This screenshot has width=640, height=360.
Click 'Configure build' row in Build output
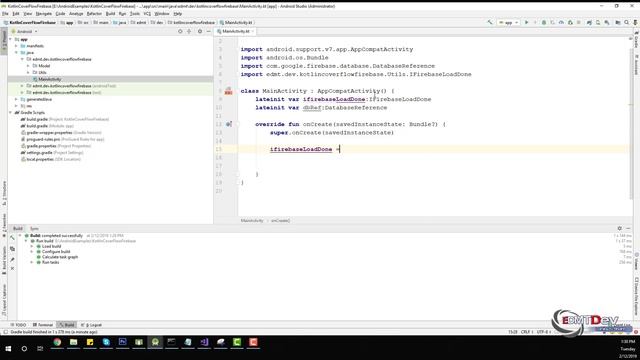(56, 252)
